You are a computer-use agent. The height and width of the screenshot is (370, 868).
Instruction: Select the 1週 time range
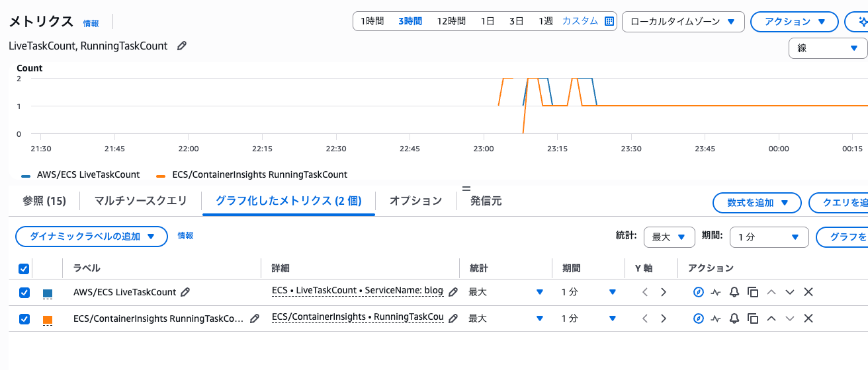click(545, 21)
